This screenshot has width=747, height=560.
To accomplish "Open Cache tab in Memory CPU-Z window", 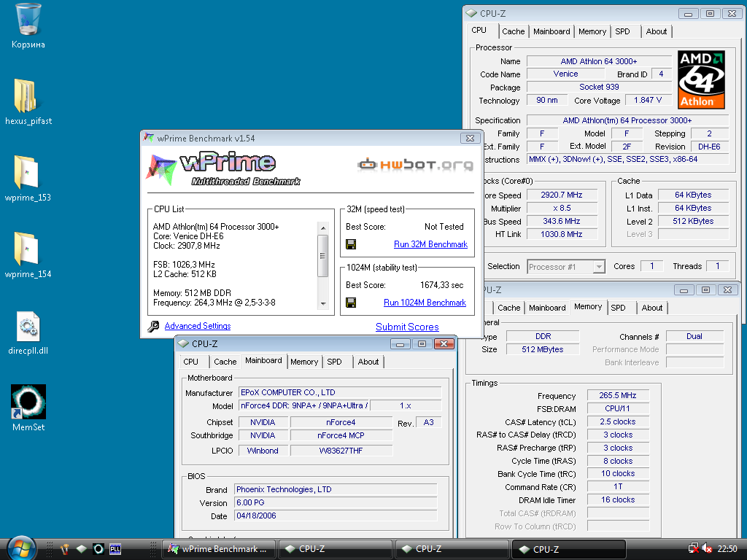I will tap(508, 308).
